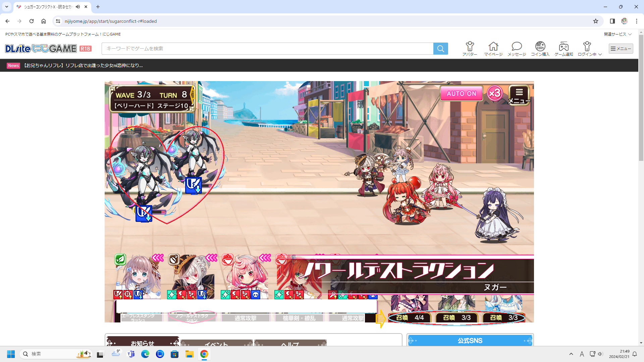Open the site メニュー hamburger dropdown
The width and height of the screenshot is (644, 362).
click(621, 49)
